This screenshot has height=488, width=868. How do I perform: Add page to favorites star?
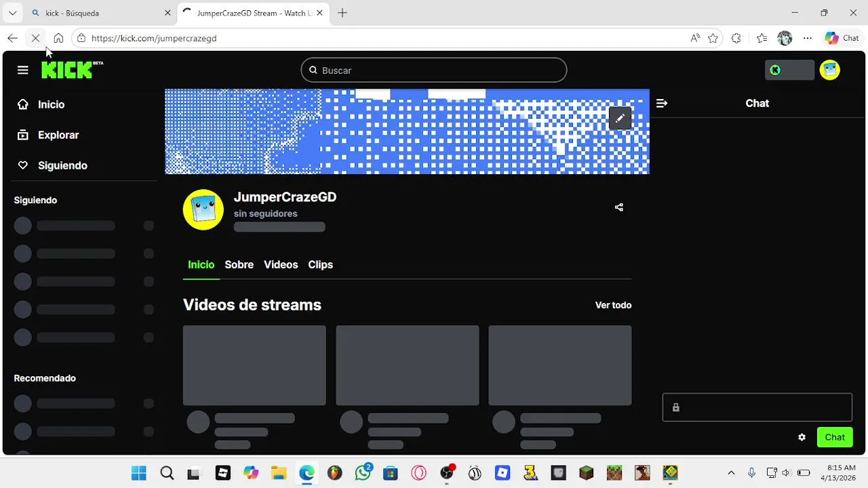click(x=713, y=38)
